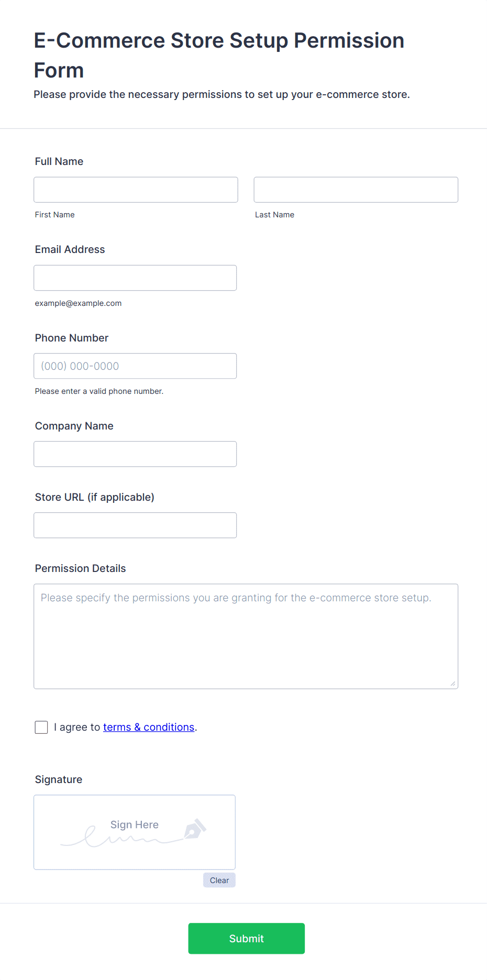487x980 pixels.
Task: Select the Phone Number field
Action: [135, 366]
